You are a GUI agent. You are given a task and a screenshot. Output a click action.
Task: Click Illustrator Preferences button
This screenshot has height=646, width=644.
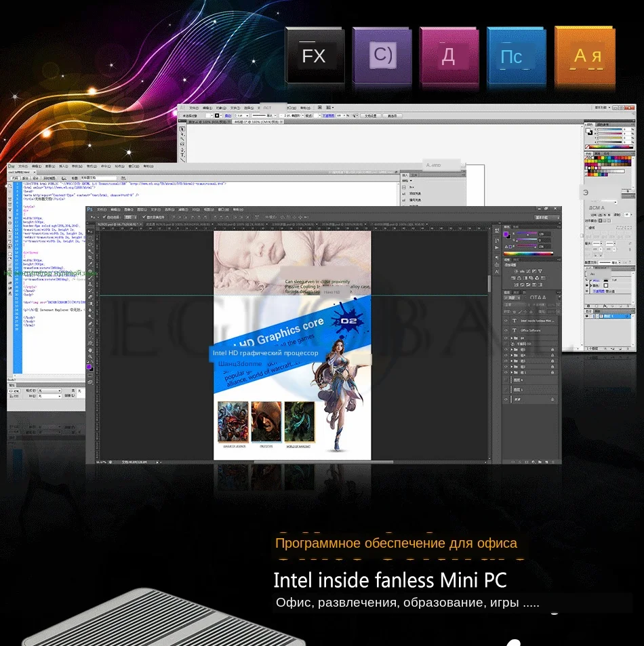click(x=393, y=116)
